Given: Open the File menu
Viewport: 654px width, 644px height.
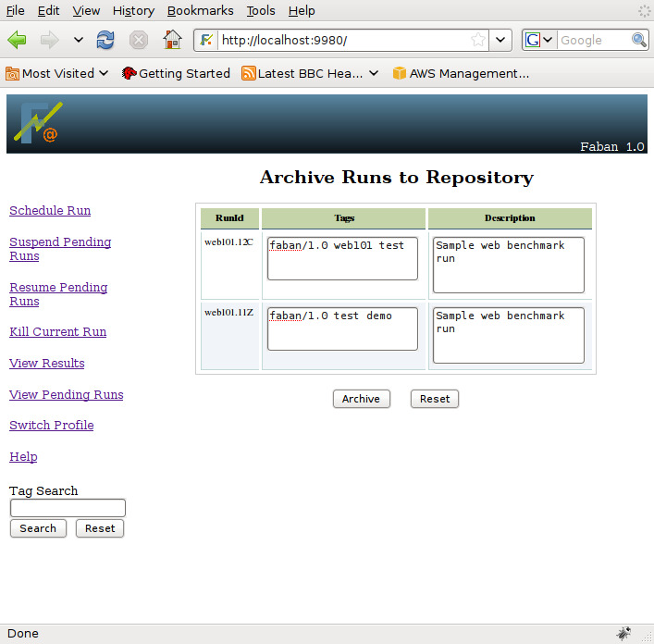Looking at the screenshot, I should point(16,10).
